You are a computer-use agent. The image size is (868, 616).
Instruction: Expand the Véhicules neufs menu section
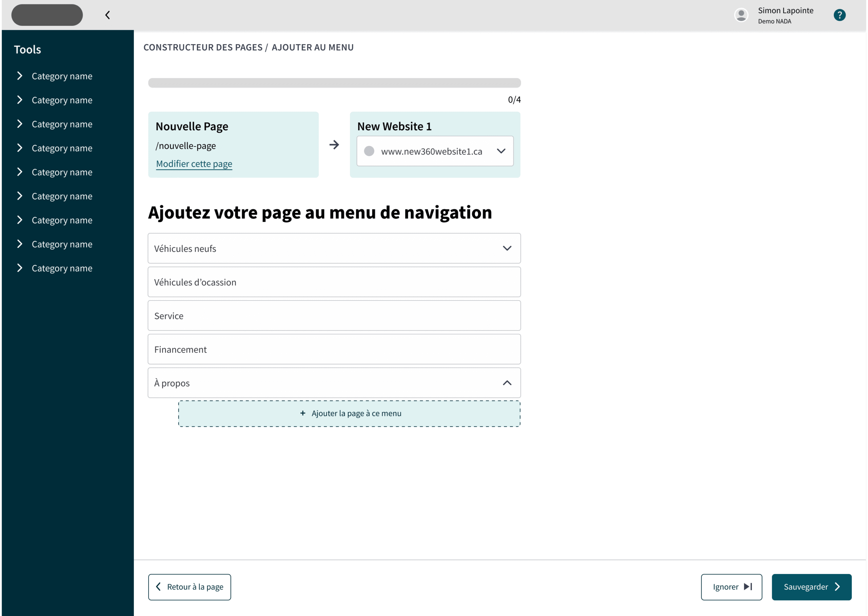[x=507, y=248]
